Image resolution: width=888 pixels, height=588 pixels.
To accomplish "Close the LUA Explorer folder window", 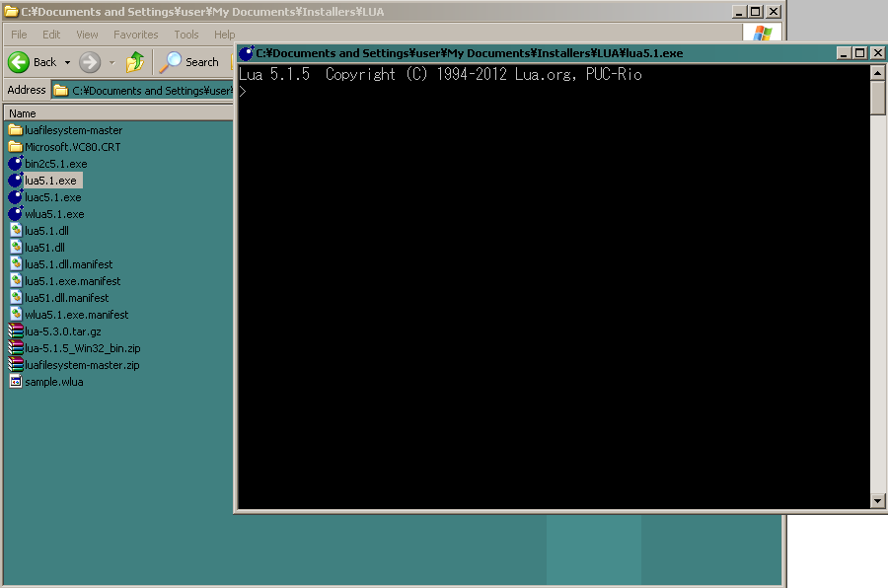I will tap(775, 11).
